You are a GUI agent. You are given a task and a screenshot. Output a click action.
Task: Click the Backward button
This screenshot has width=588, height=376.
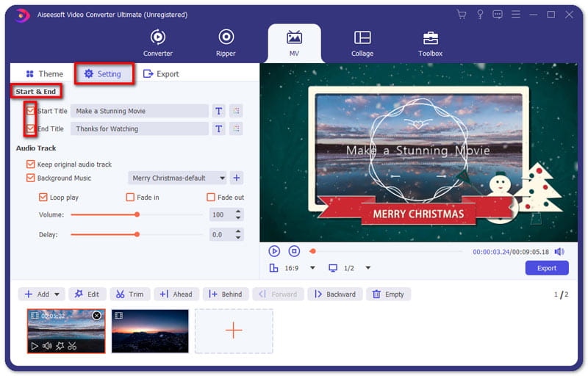[x=335, y=294]
